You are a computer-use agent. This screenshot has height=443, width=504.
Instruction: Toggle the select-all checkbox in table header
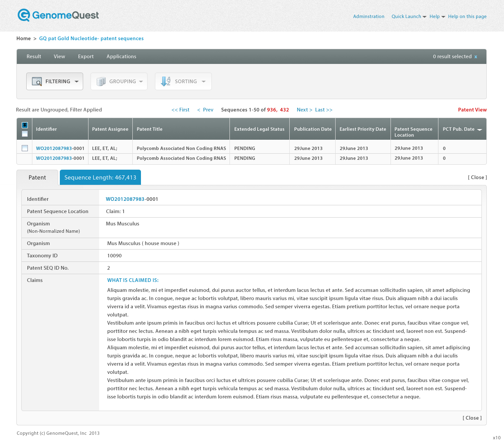click(x=25, y=125)
